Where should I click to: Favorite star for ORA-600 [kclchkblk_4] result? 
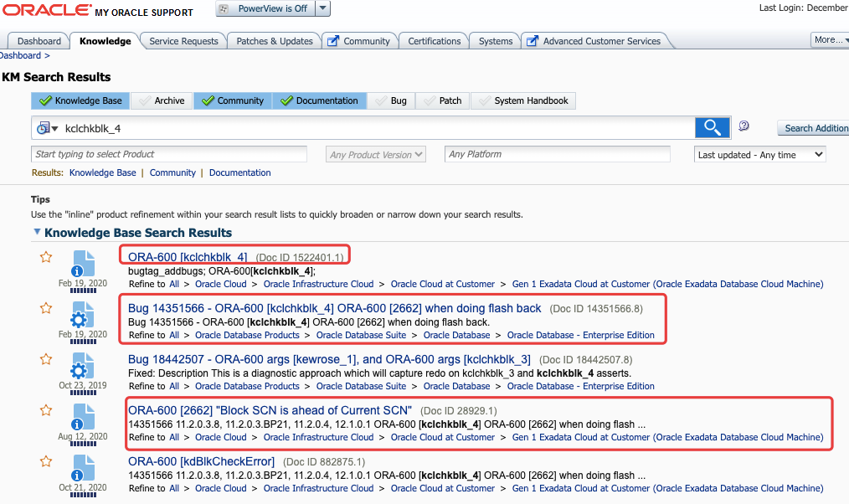tap(46, 257)
